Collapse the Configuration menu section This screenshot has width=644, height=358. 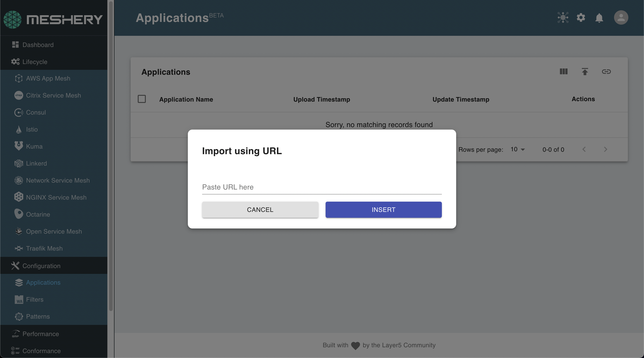coord(41,266)
